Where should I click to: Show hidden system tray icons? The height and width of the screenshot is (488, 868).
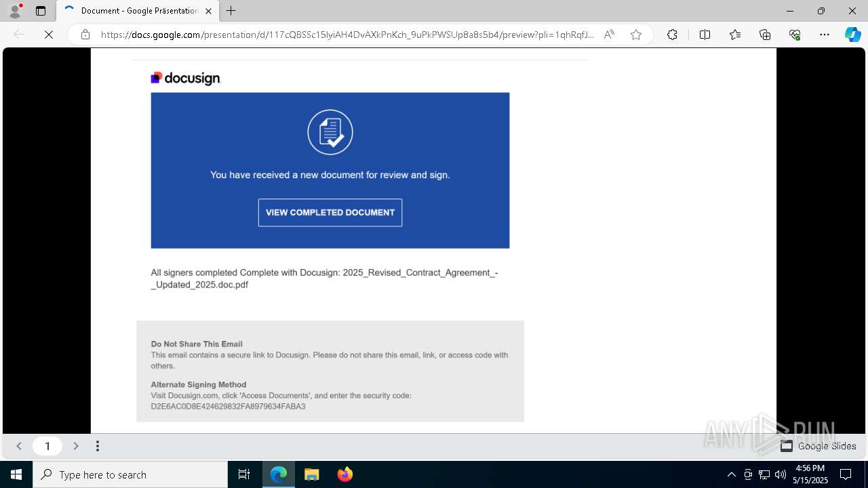click(x=731, y=474)
